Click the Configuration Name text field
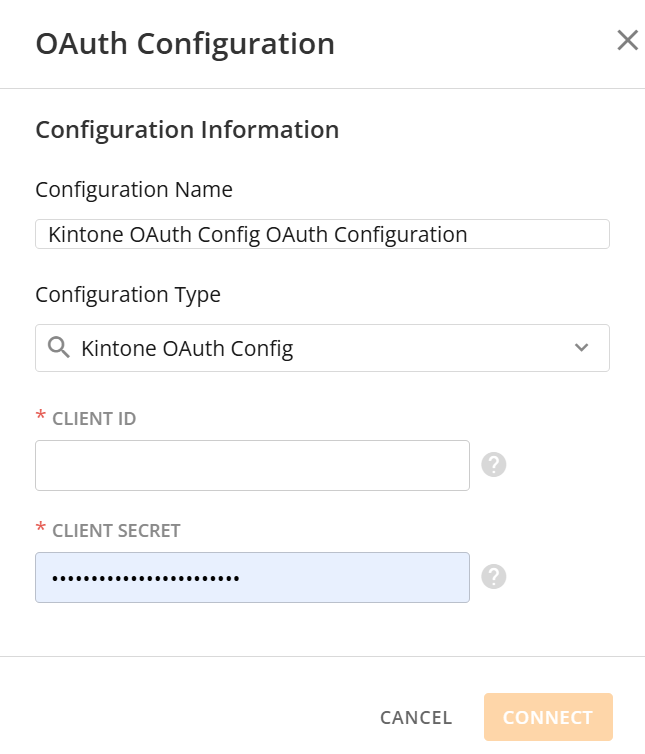Image resolution: width=645 pixels, height=754 pixels. point(321,234)
